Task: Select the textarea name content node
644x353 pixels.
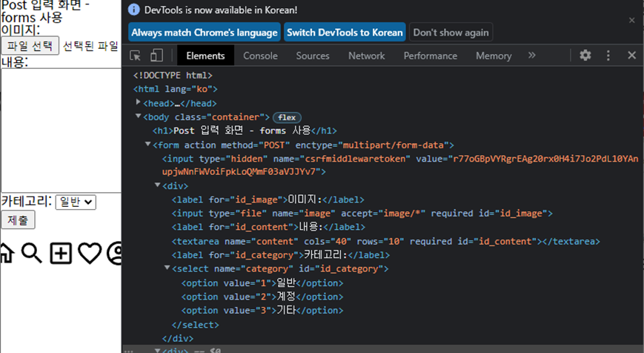Action: pos(385,241)
